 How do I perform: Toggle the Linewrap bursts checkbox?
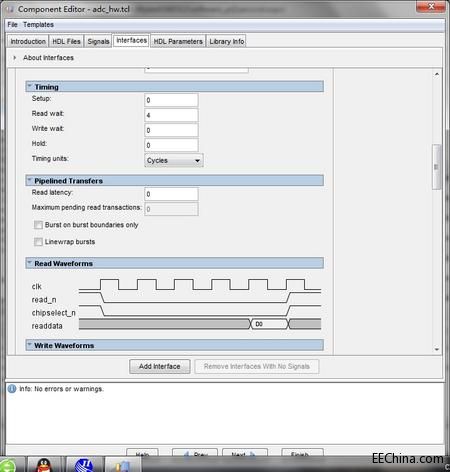point(38,242)
